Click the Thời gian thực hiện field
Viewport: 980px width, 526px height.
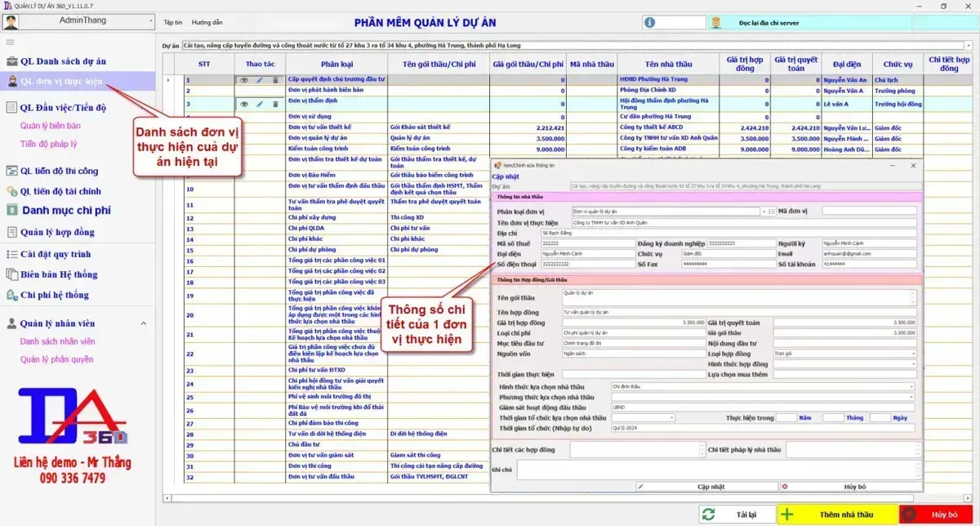(633, 375)
